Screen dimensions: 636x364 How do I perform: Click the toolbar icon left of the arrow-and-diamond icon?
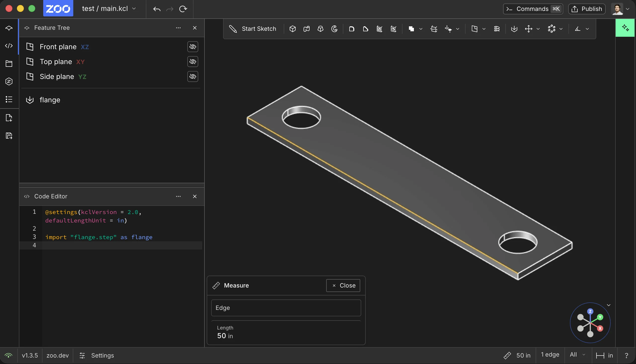(x=434, y=29)
